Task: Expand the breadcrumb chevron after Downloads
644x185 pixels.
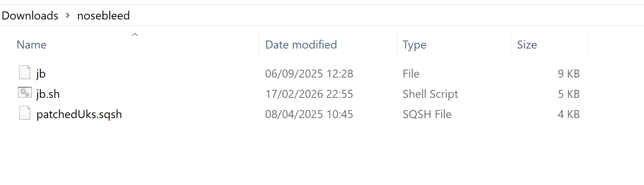Action: [68, 15]
